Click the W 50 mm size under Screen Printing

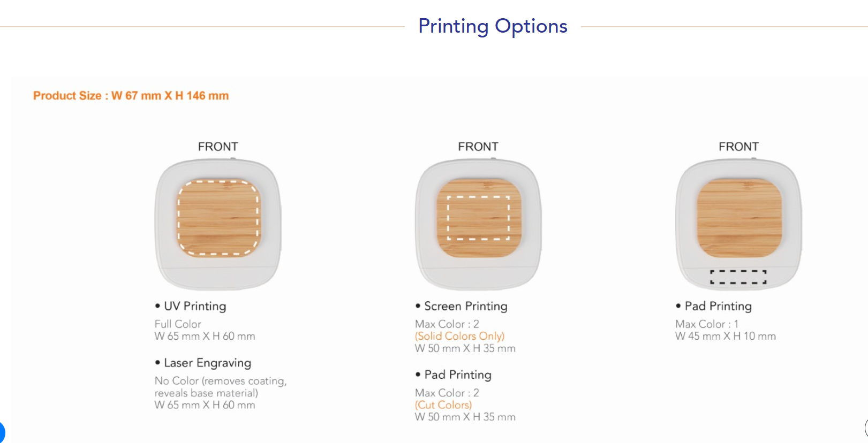465,348
